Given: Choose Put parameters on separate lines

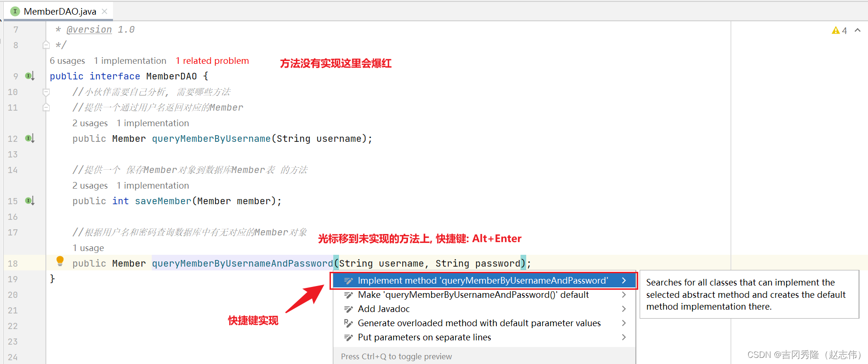Looking at the screenshot, I should click(484, 337).
